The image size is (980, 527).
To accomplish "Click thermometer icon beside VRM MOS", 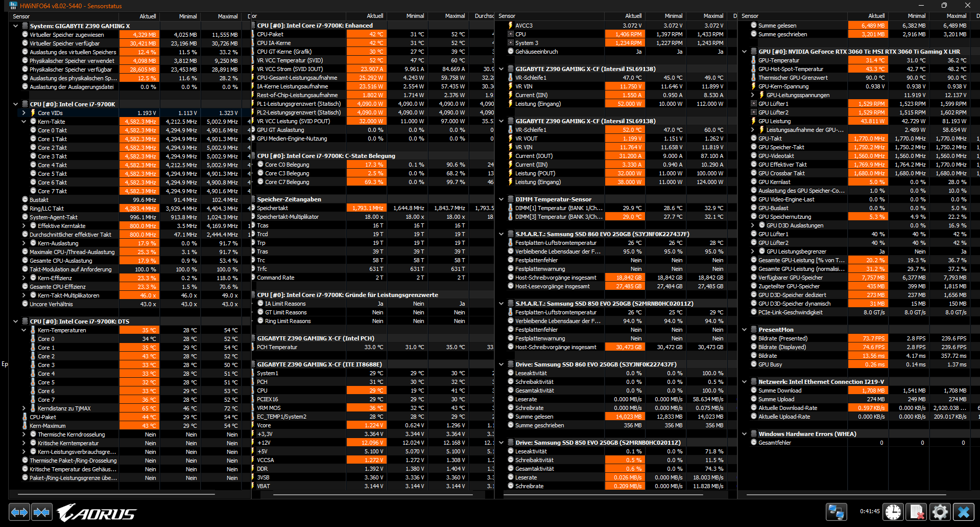I will pos(253,408).
